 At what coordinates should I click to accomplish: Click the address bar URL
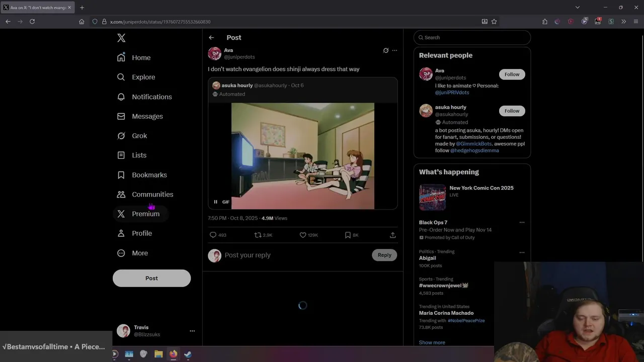point(160,22)
